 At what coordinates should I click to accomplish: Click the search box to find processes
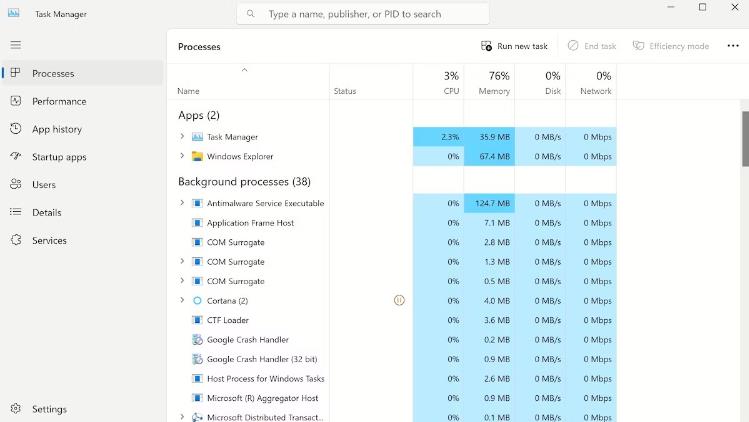[x=363, y=14]
